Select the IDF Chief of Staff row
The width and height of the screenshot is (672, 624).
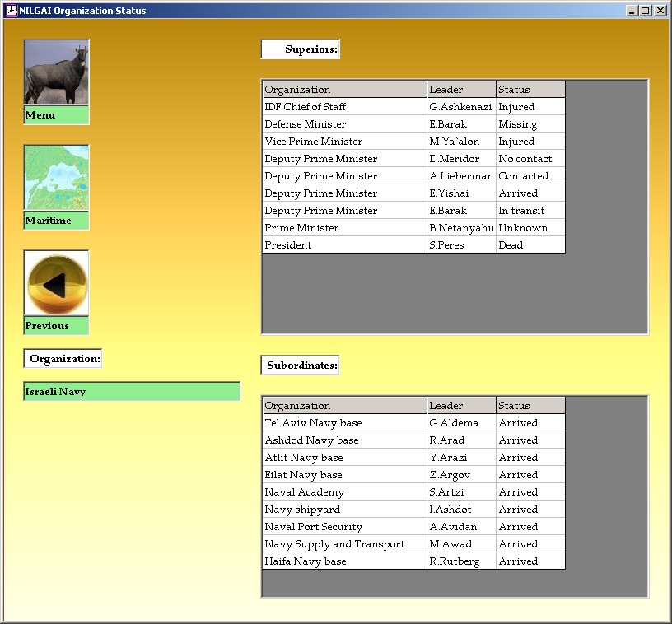[344, 107]
